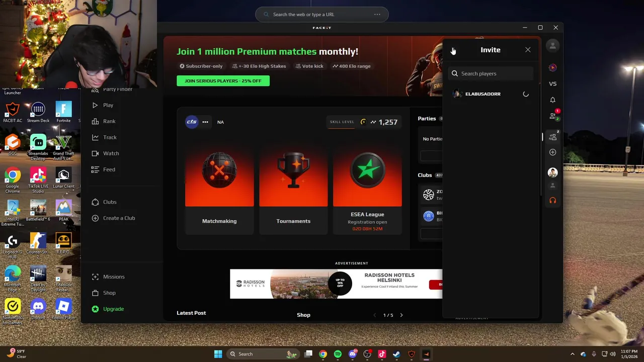This screenshot has height=362, width=644.
Task: Open three-dot menu in address bar
Action: pos(377,15)
